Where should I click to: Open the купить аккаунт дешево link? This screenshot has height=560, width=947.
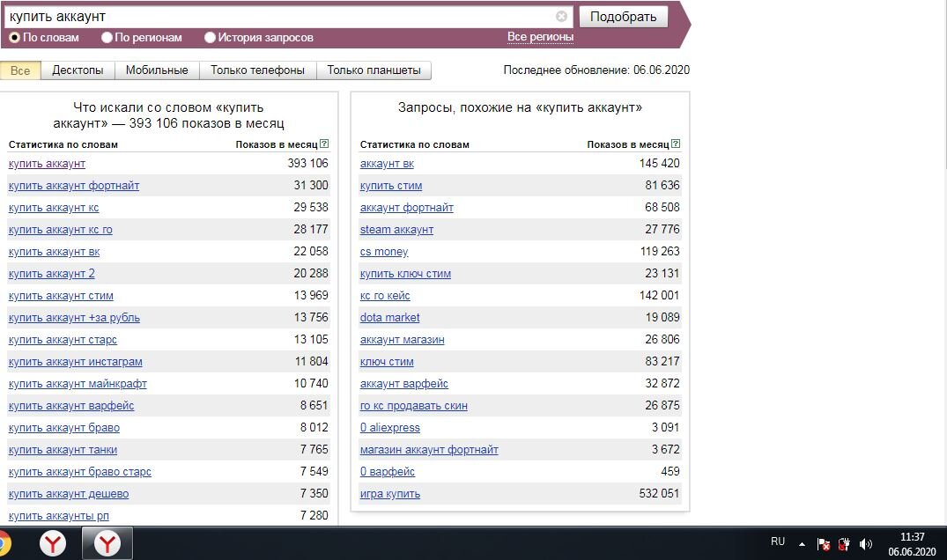coord(68,494)
